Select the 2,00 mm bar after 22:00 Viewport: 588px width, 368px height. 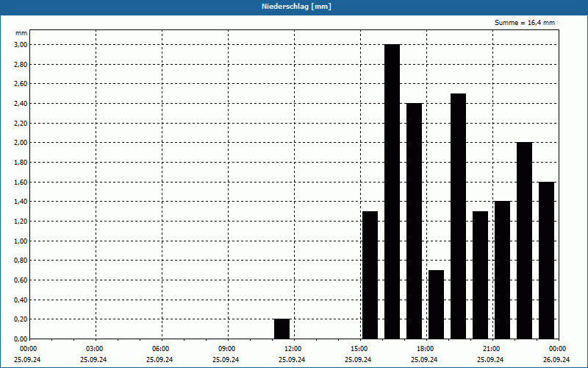coord(524,241)
